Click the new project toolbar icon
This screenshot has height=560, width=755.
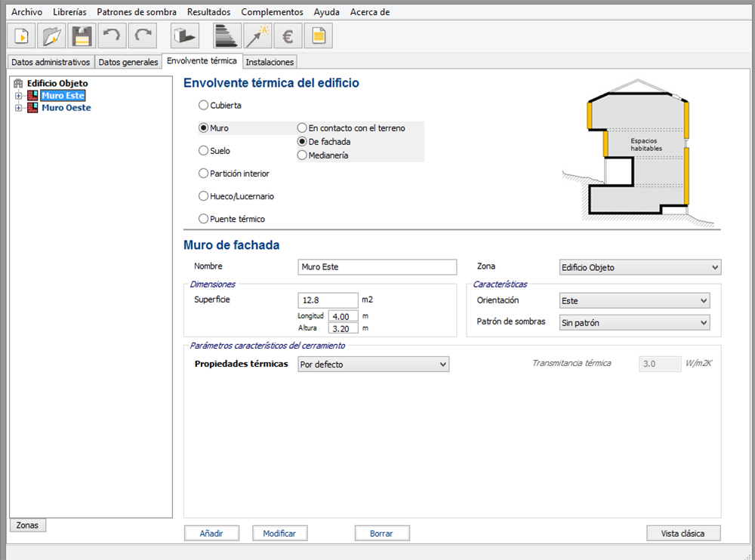(22, 36)
